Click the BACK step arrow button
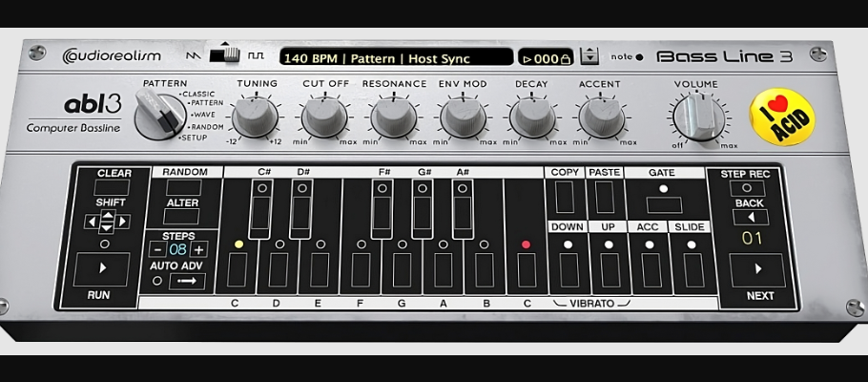The image size is (868, 382). tap(751, 218)
